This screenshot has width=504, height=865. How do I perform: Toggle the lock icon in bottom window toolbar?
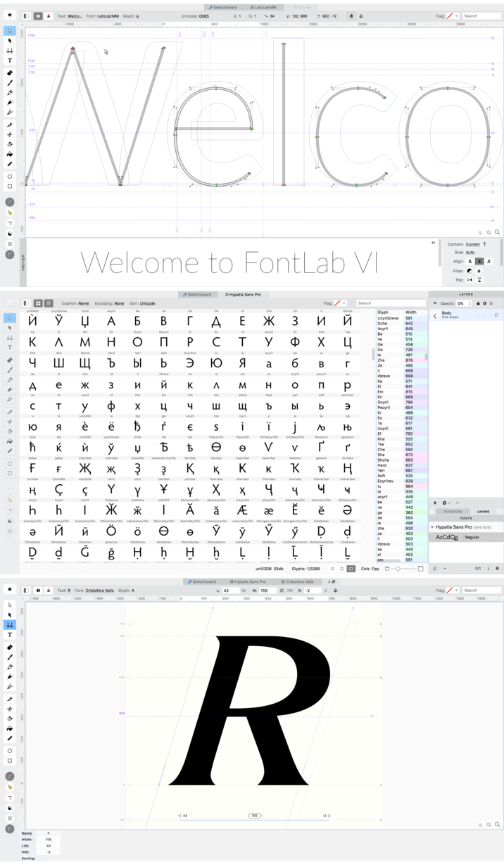pyautogui.click(x=49, y=591)
